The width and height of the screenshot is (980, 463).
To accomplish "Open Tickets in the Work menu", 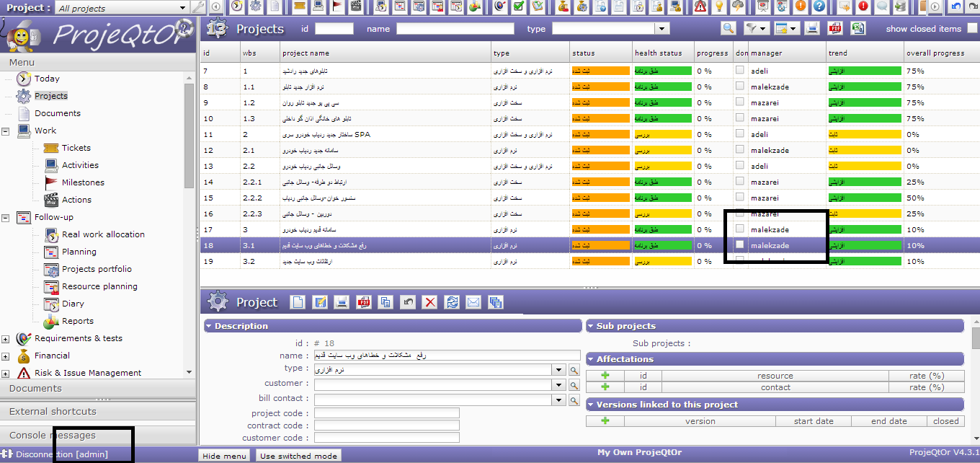I will point(76,148).
